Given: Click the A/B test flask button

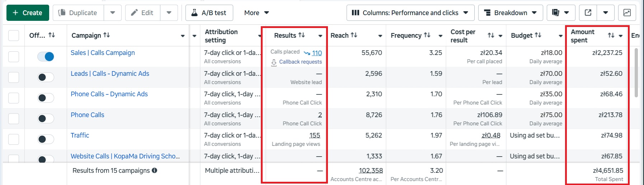Looking at the screenshot, I should (209, 13).
